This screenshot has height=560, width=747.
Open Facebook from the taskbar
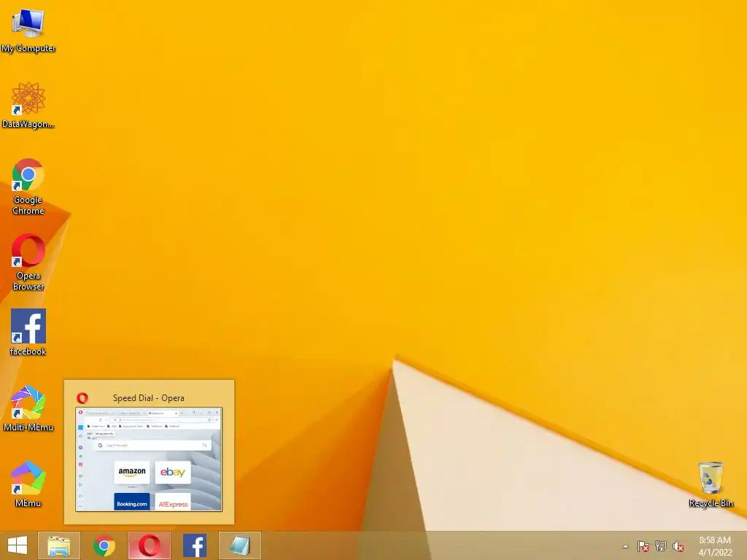pos(194,545)
